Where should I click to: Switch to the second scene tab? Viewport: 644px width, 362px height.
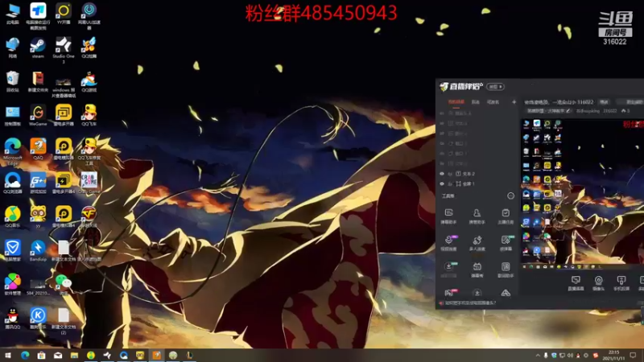476,102
